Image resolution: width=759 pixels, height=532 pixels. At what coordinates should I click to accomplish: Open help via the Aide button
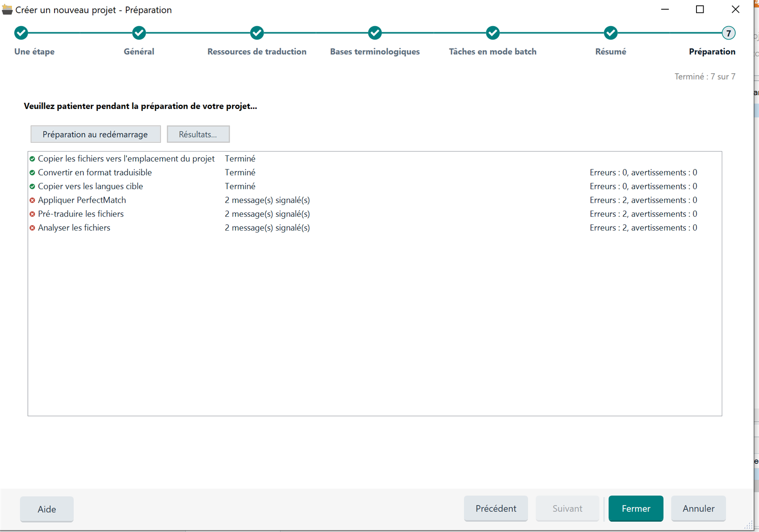click(x=47, y=509)
